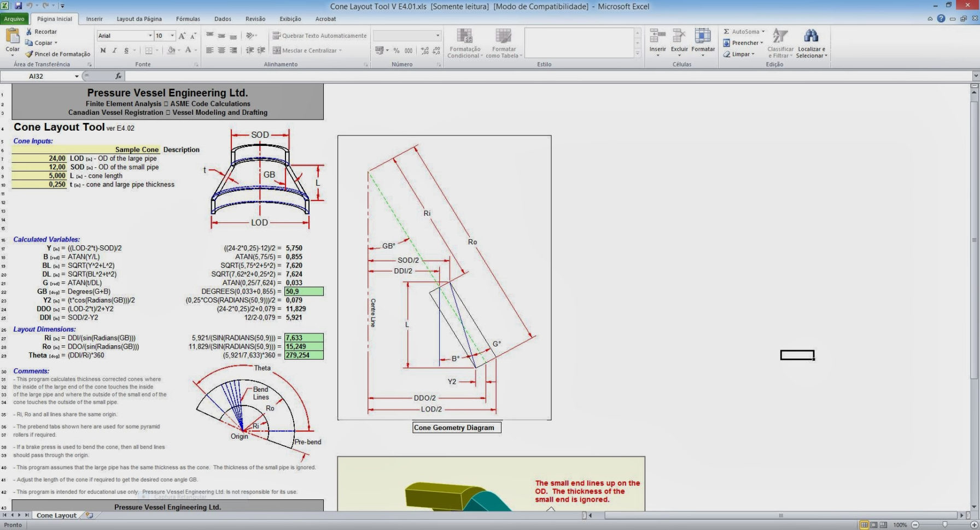Click the Localizar e Selecionar binoculars icon
980x530 pixels.
(811, 37)
